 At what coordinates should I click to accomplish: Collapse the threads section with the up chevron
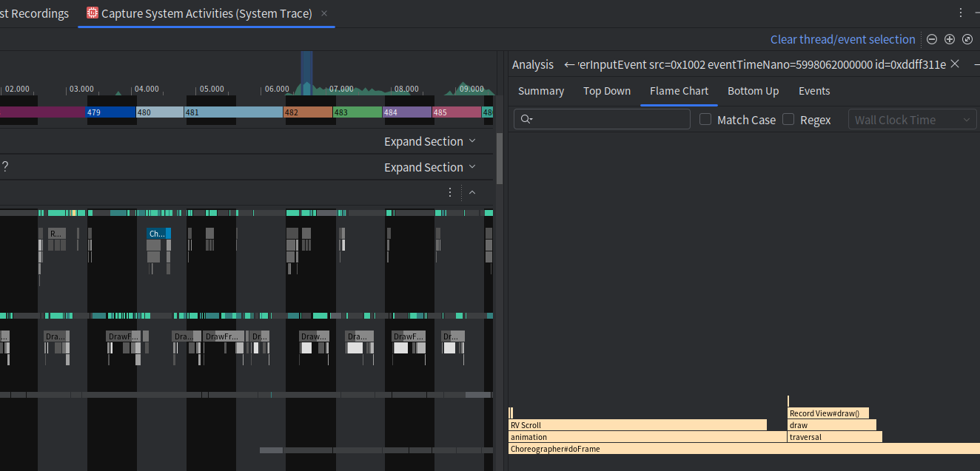pos(472,192)
